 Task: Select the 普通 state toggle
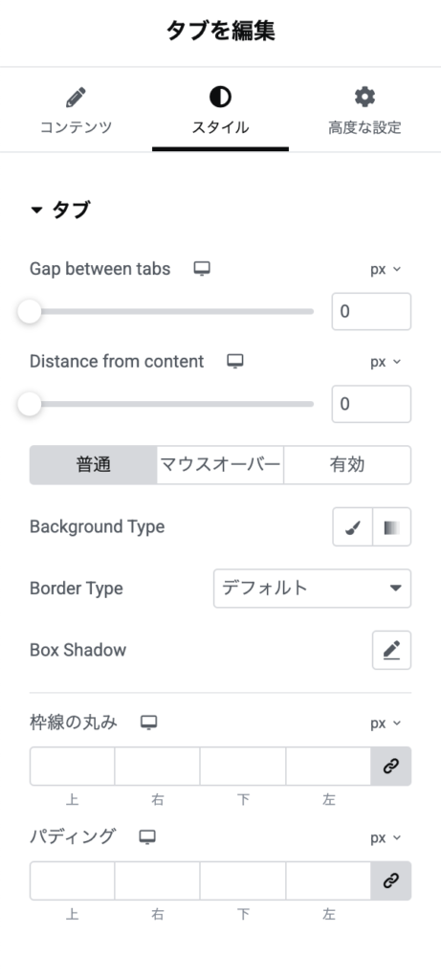pyautogui.click(x=93, y=465)
